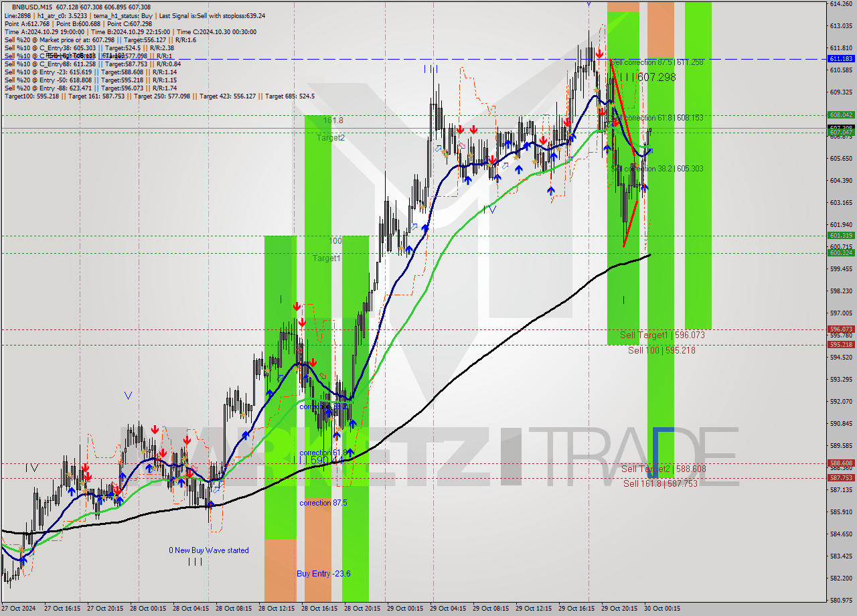Select the 595.218 red price tag
The width and height of the screenshot is (857, 616).
point(841,345)
